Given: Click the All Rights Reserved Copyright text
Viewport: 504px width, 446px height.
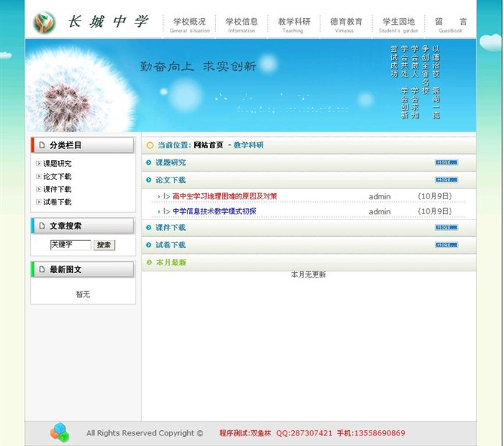Looking at the screenshot, I should pos(144,433).
